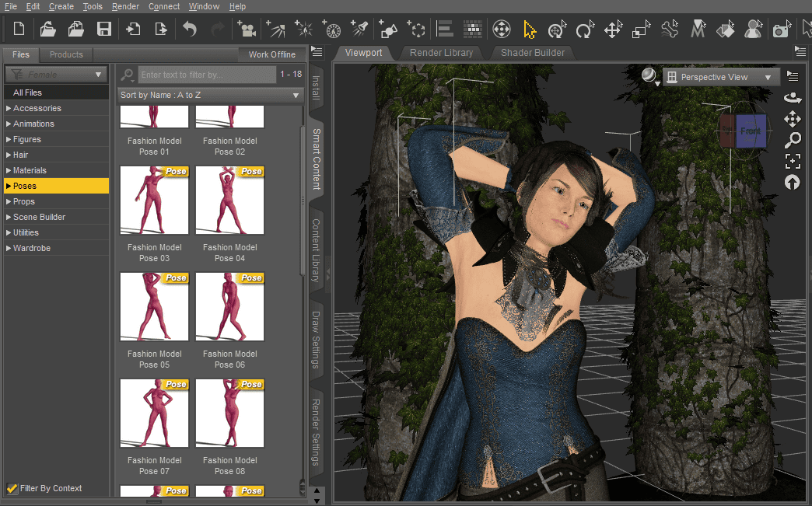Viewport: 812px width, 506px height.
Task: Create a new spotlight using the toolbar
Action: pos(359,29)
